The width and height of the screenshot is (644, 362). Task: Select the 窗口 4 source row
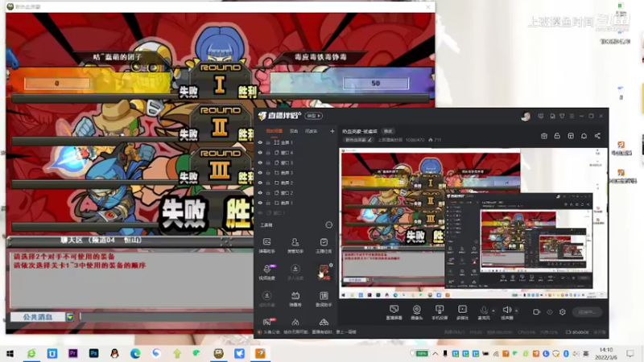295,152
